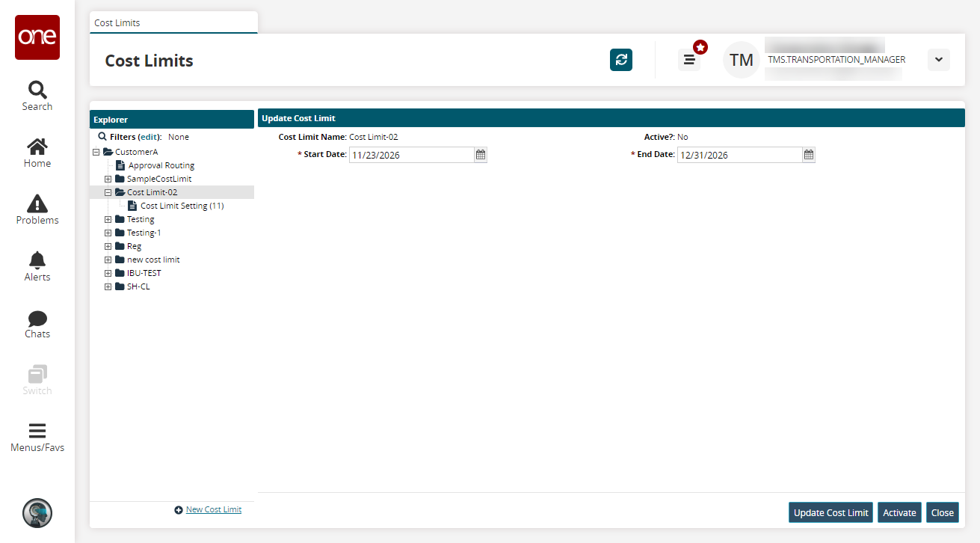
Task: Click into the Start Date field
Action: click(x=411, y=155)
